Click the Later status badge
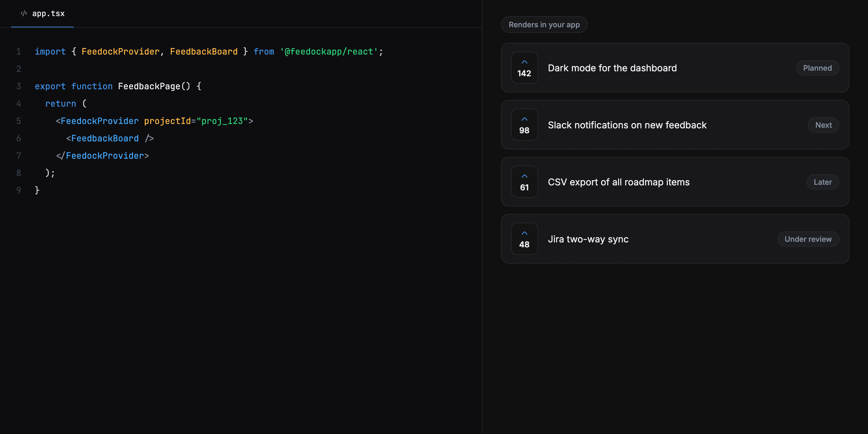 (823, 182)
